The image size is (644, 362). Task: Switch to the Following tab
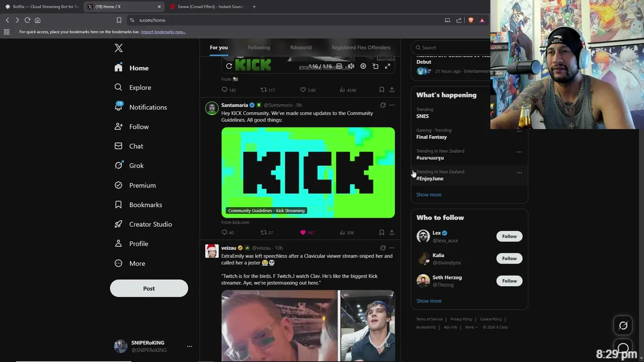pyautogui.click(x=259, y=47)
